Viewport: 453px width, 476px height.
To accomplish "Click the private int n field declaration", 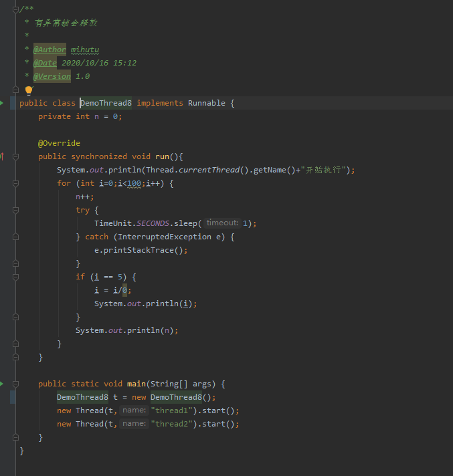I will pyautogui.click(x=80, y=116).
